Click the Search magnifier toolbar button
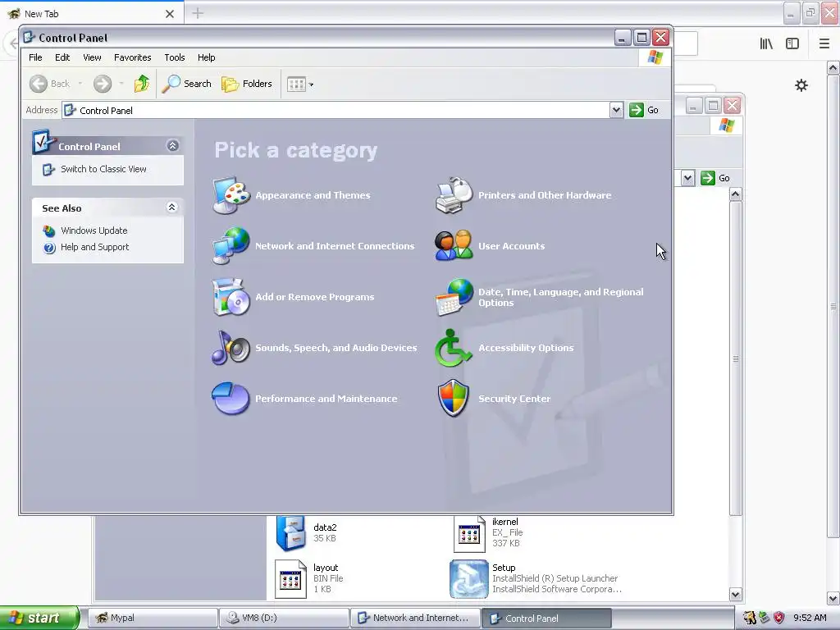840x630 pixels. 187,84
